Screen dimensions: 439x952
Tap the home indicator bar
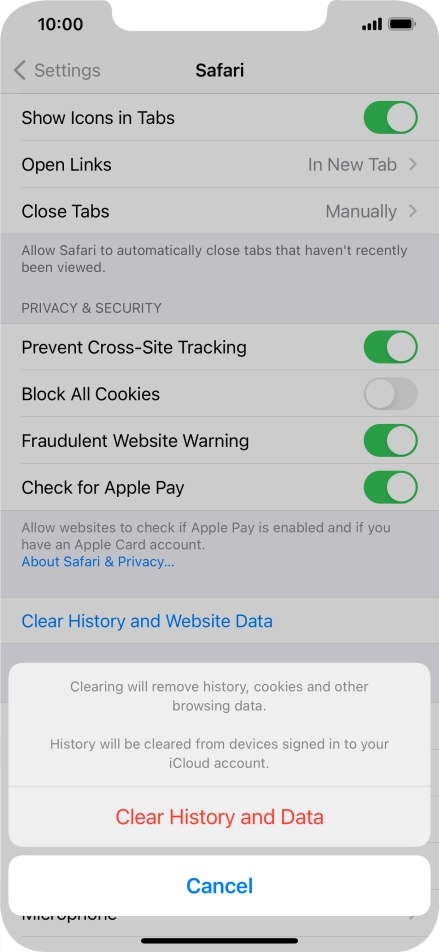coord(219,940)
